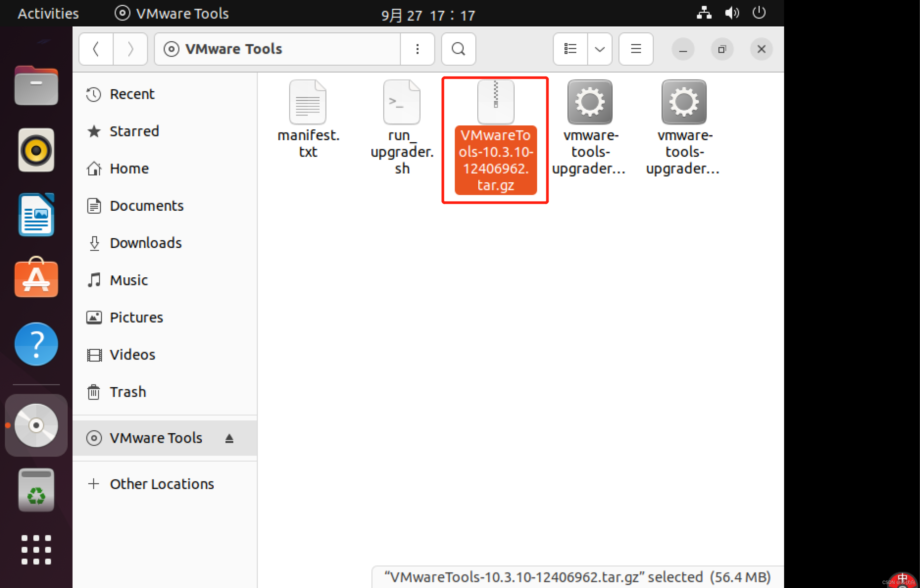Open the Documents folder in the sidebar
Image resolution: width=920 pixels, height=588 pixels.
coord(165,205)
